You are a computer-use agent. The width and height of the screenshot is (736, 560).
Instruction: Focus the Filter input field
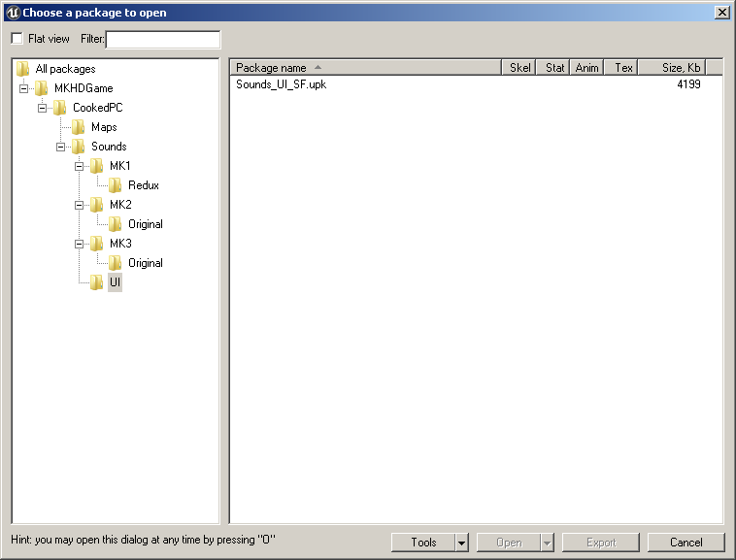tap(163, 40)
